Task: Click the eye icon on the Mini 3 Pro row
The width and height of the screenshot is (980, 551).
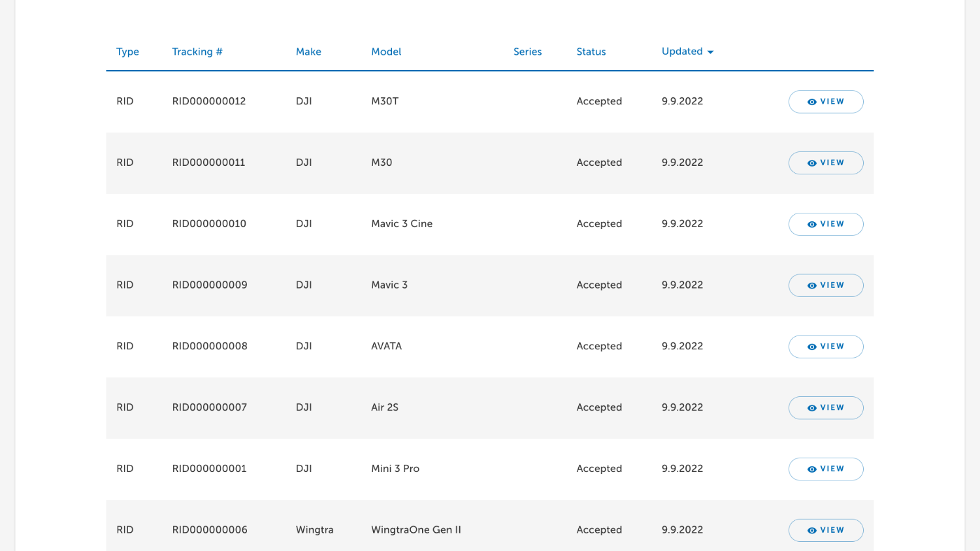Action: coord(811,469)
